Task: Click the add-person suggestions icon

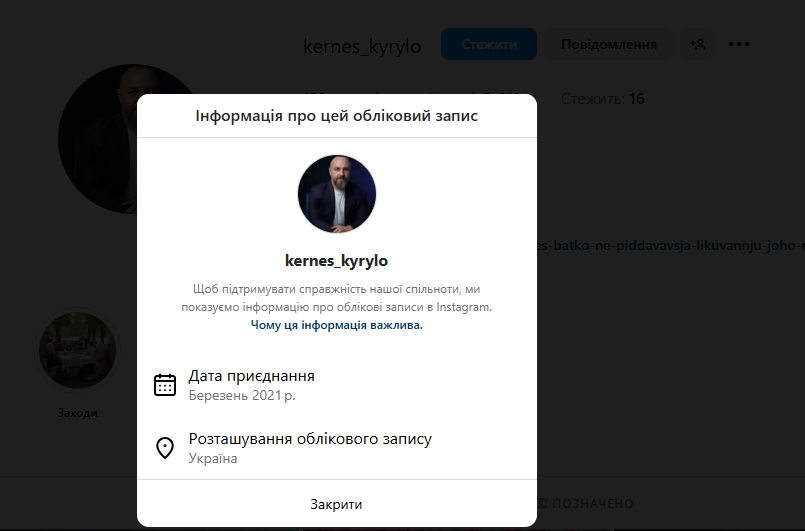Action: pos(698,44)
